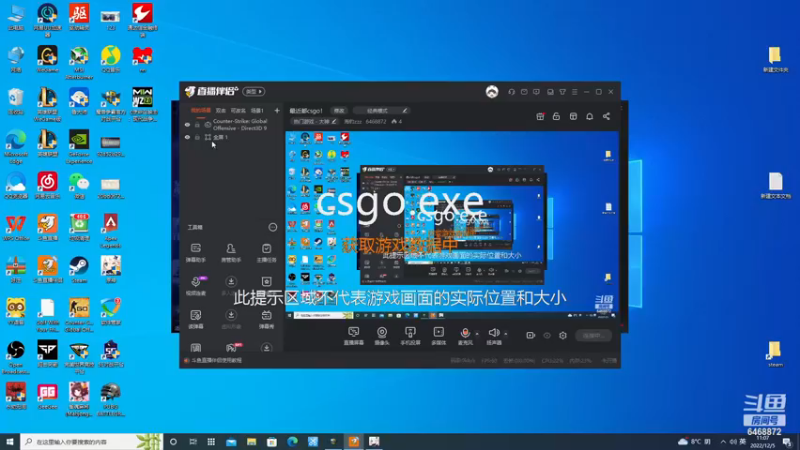800x450 pixels.
Task: Add 手机投屏 phone cast source
Action: tap(410, 336)
